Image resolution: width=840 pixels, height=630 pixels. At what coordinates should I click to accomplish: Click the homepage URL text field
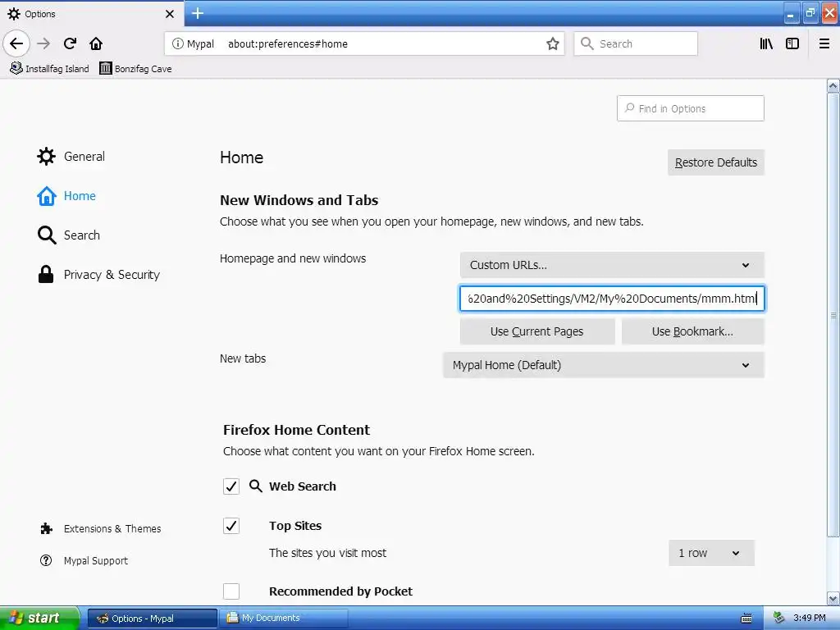[612, 299]
